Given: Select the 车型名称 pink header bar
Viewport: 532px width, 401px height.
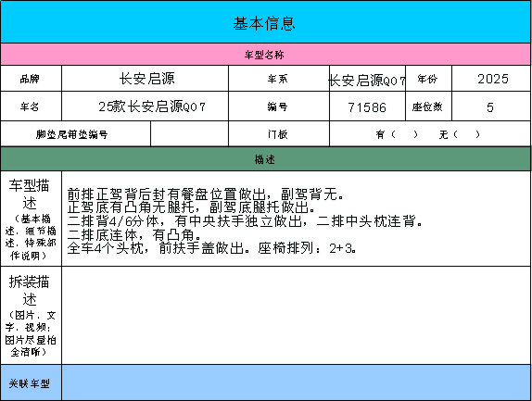Looking at the screenshot, I should tap(266, 55).
